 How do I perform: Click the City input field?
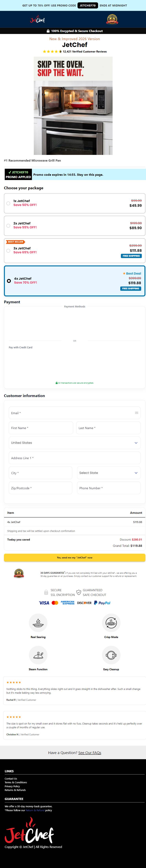(40, 473)
